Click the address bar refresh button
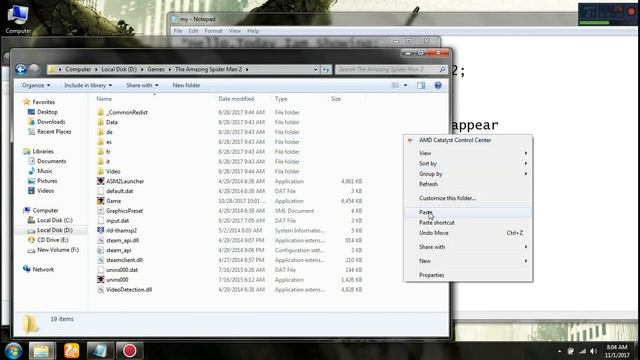This screenshot has width=640, height=360. [326, 70]
